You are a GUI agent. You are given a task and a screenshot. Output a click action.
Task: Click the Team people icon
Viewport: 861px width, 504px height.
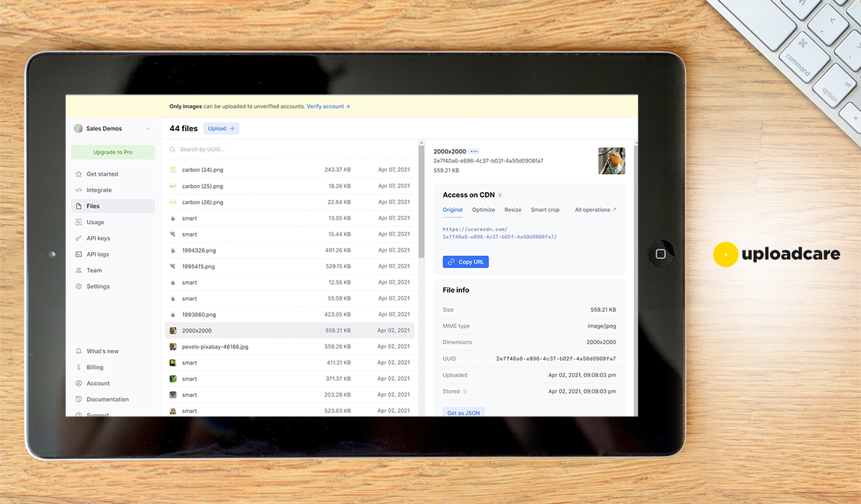pos(79,270)
